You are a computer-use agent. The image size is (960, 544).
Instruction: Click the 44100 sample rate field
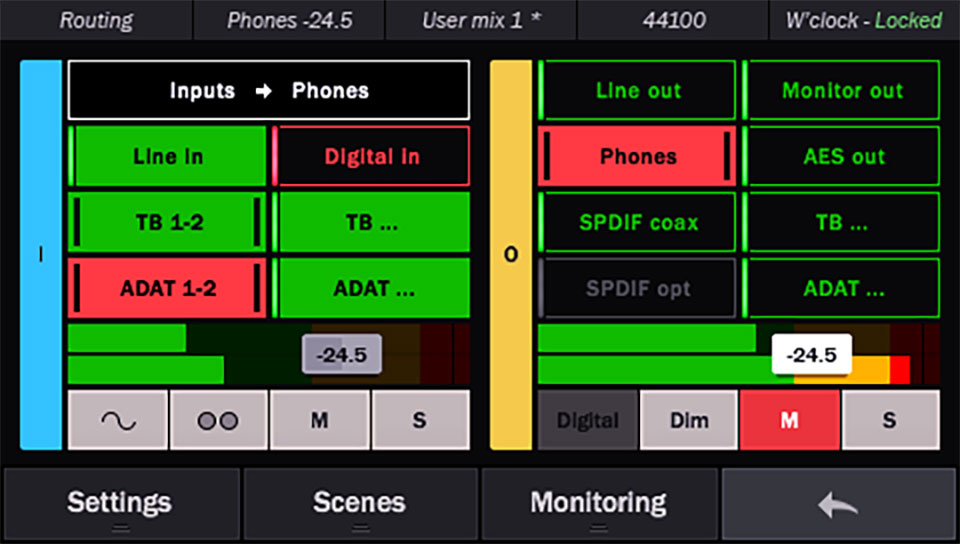672,20
